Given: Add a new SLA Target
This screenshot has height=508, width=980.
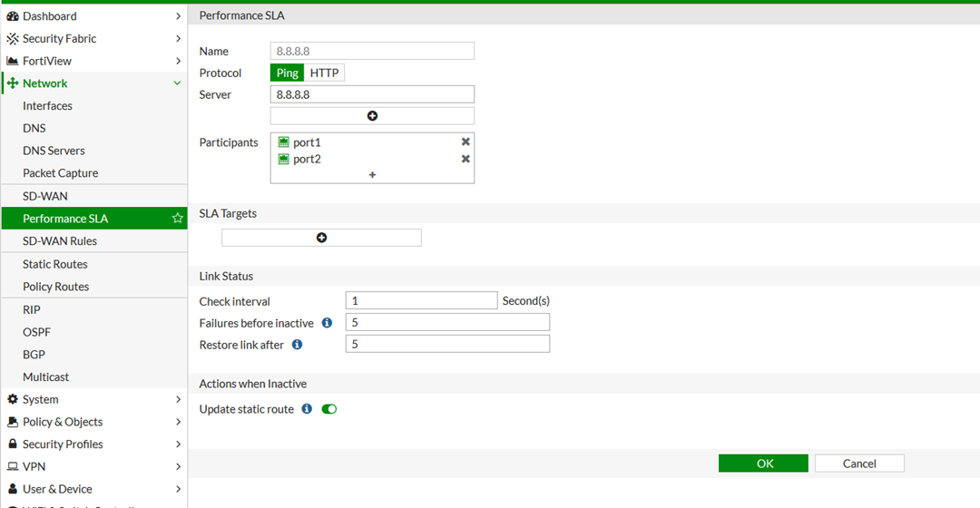Looking at the screenshot, I should pyautogui.click(x=321, y=238).
